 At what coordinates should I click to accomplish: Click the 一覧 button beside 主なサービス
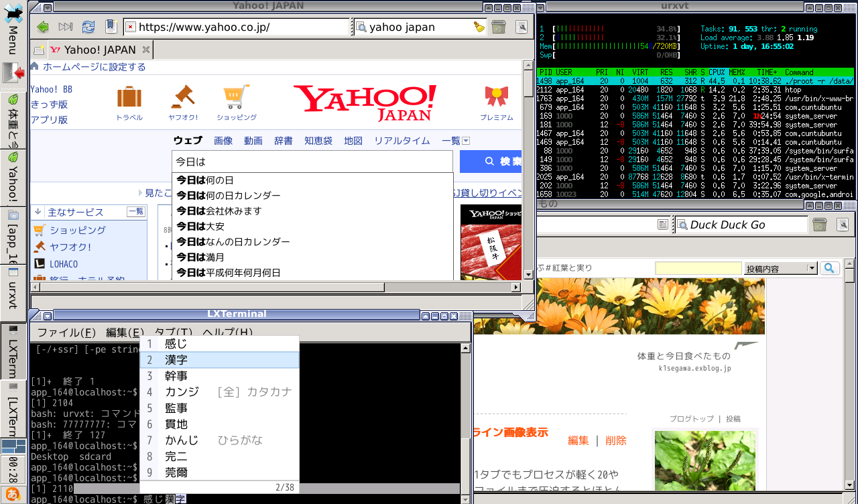136,212
